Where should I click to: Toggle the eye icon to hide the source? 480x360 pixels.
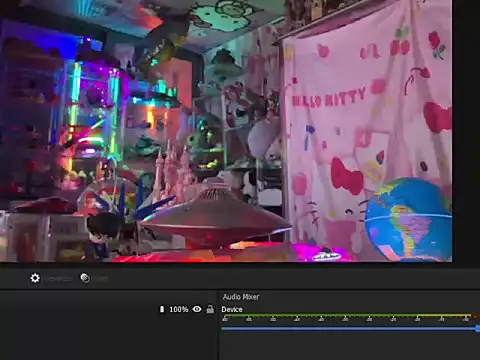click(x=197, y=309)
